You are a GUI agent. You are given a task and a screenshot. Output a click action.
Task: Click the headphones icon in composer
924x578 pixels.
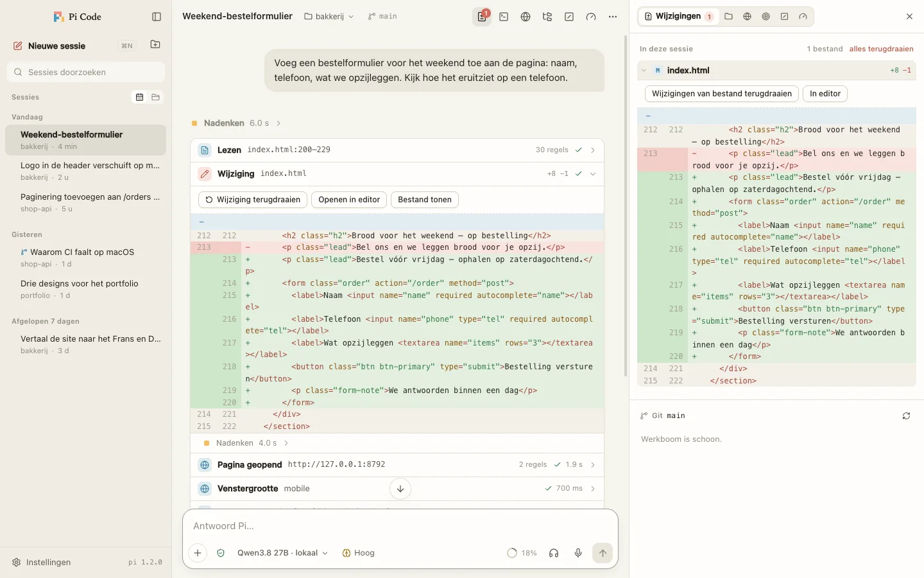[x=554, y=553]
